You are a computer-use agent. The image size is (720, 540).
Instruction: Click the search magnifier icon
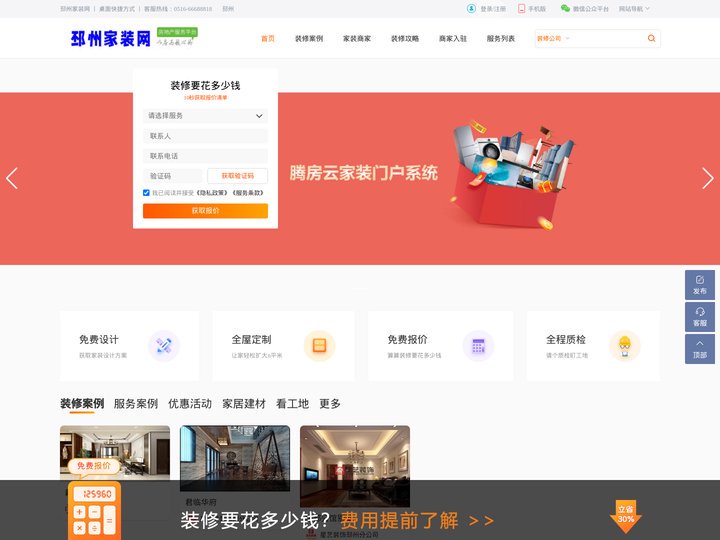tap(651, 39)
